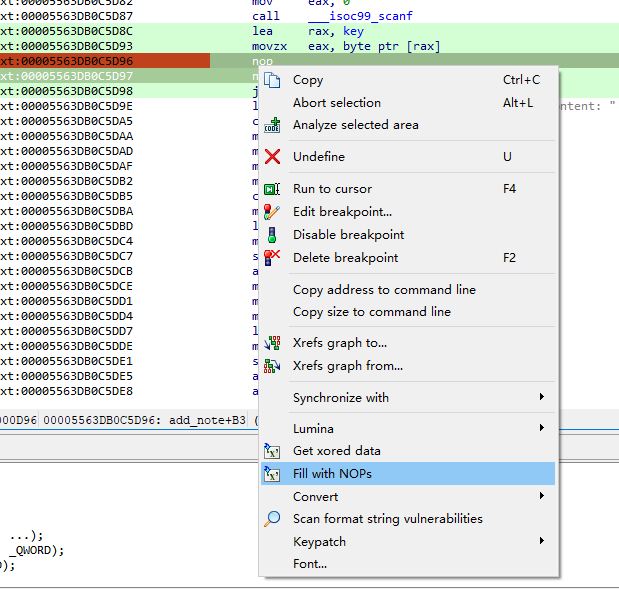Select Get xored data entry
This screenshot has height=589, width=619.
coord(408,451)
